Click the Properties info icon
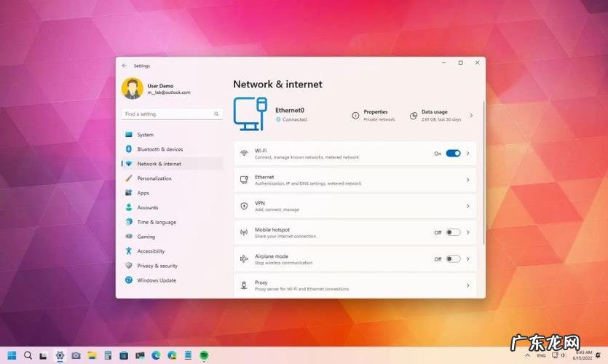This screenshot has height=364, width=608. coord(355,116)
